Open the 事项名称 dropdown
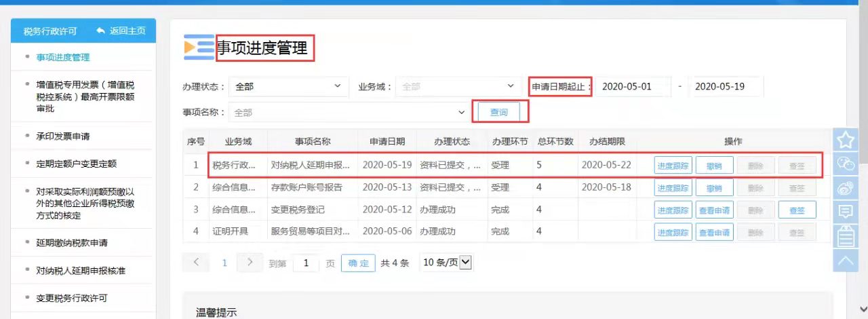Image resolution: width=868 pixels, height=319 pixels. [349, 112]
